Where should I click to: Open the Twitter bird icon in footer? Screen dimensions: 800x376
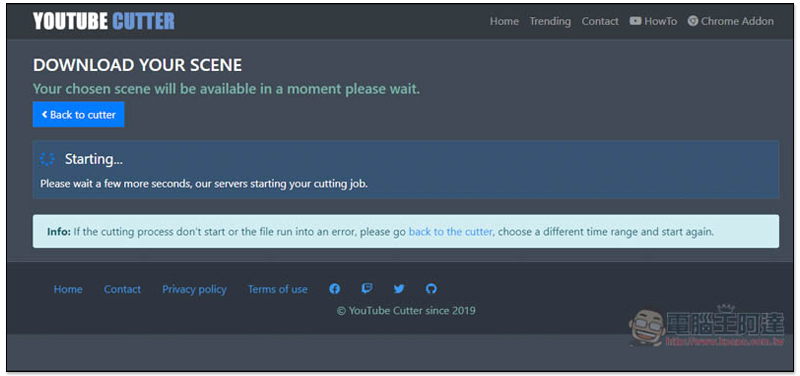pyautogui.click(x=399, y=289)
